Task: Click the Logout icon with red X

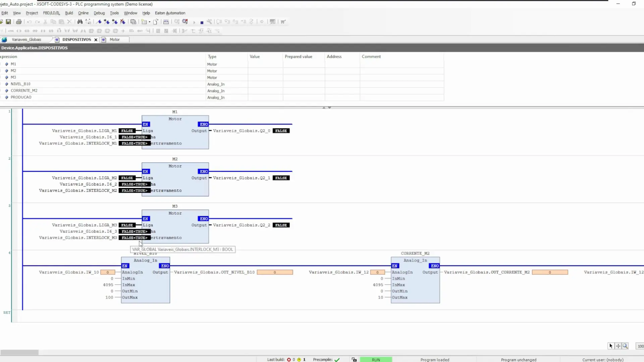Action: (x=185, y=22)
